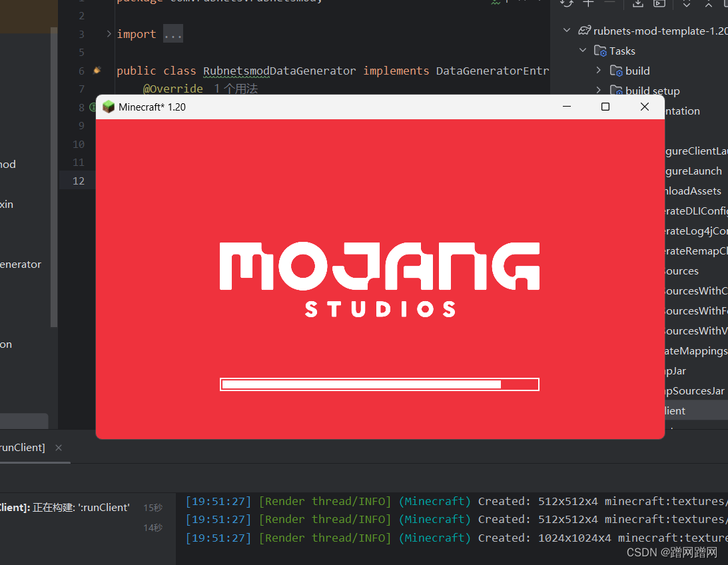Maximize the Minecraft 1.20 window

coord(605,107)
